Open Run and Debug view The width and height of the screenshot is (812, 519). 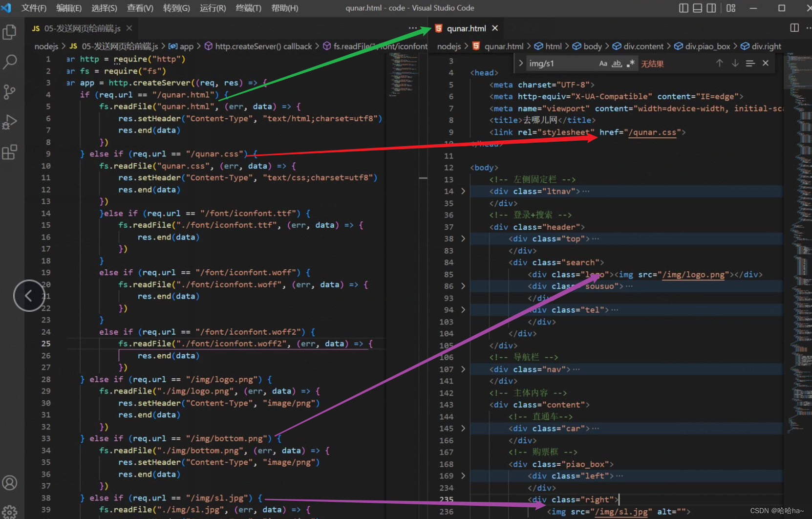[10, 122]
